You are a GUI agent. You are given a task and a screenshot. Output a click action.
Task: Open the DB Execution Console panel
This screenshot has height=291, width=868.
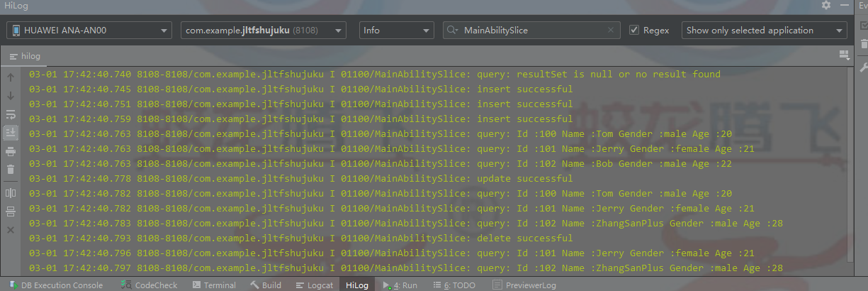click(55, 285)
